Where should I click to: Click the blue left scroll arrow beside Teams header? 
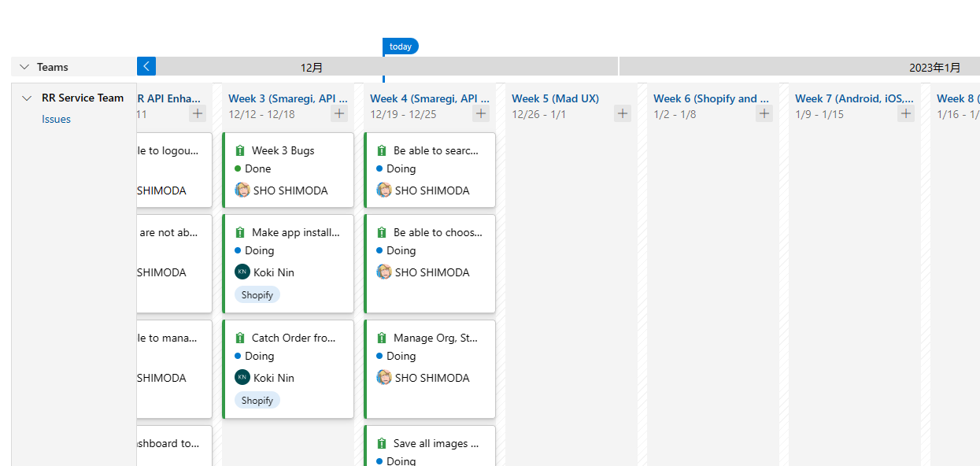pos(146,66)
